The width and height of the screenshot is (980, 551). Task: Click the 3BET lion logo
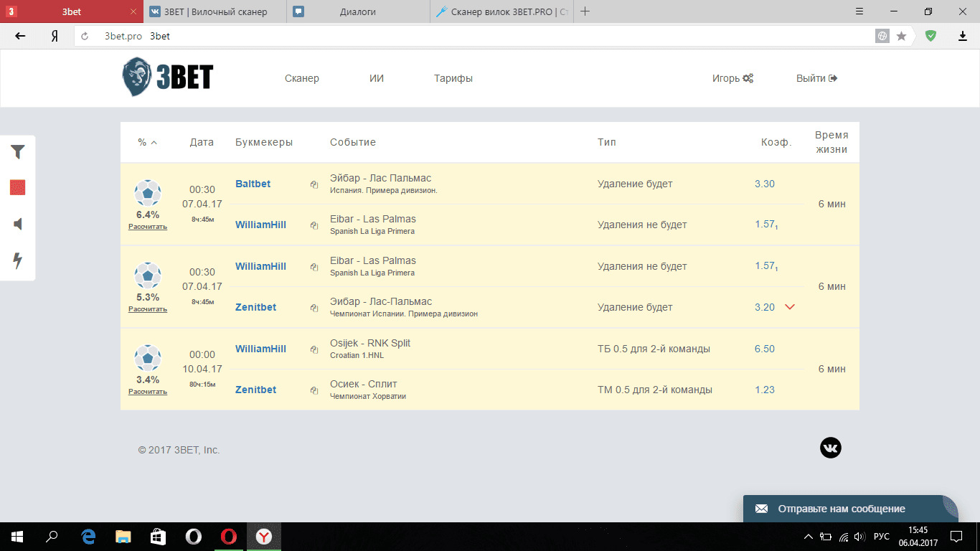pyautogui.click(x=167, y=77)
